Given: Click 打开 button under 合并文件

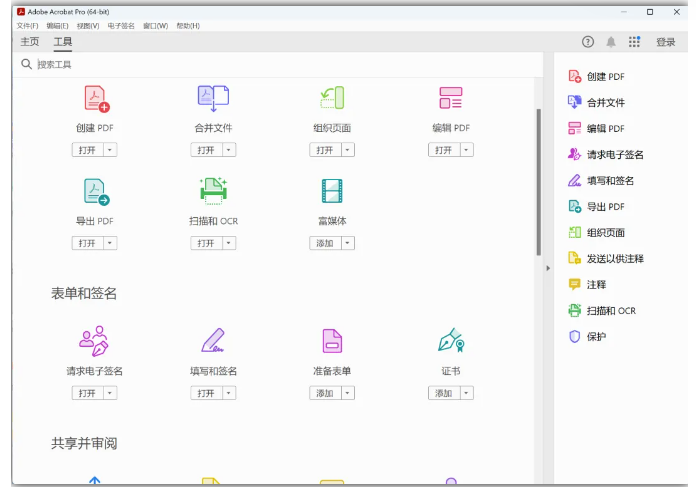Looking at the screenshot, I should pos(206,150).
